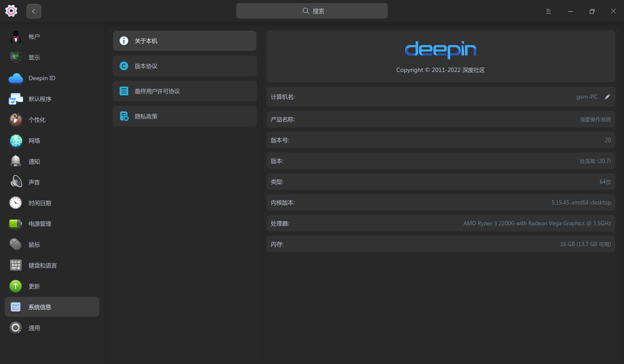Screen dimensions: 624x364
Task: Open 时间日期 settings
Action: 52,203
